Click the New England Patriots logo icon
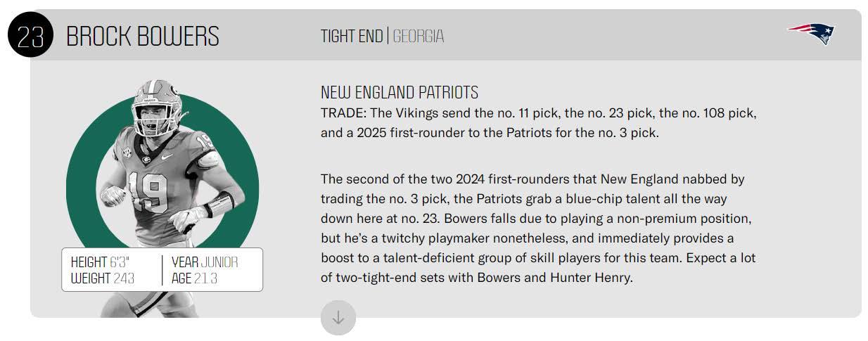 point(811,32)
